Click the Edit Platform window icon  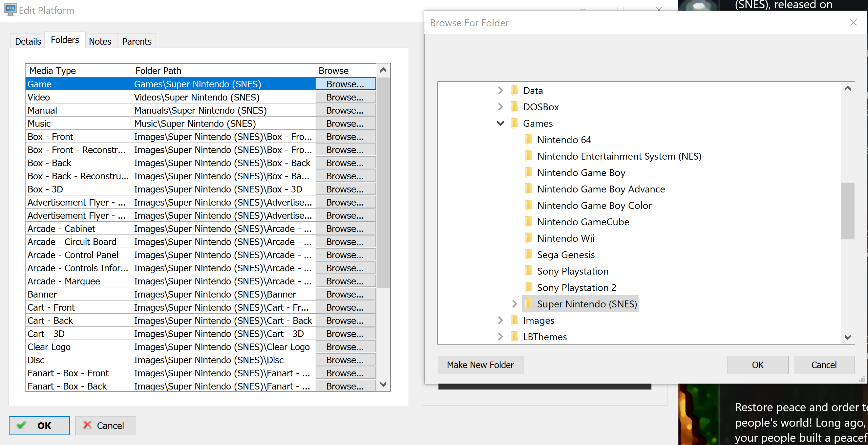click(x=10, y=10)
